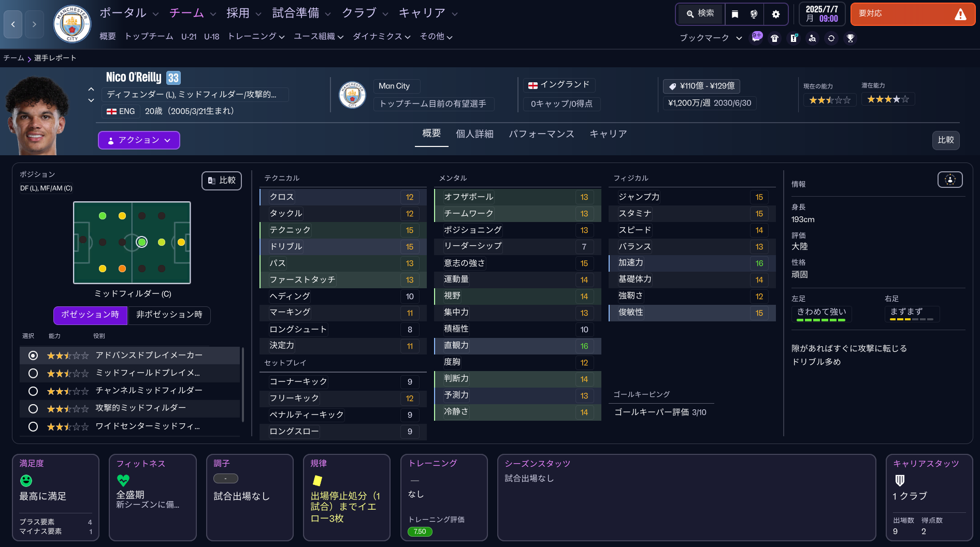Viewport: 980px width, 547px height.
Task: Open the アクション dropdown
Action: pos(139,140)
